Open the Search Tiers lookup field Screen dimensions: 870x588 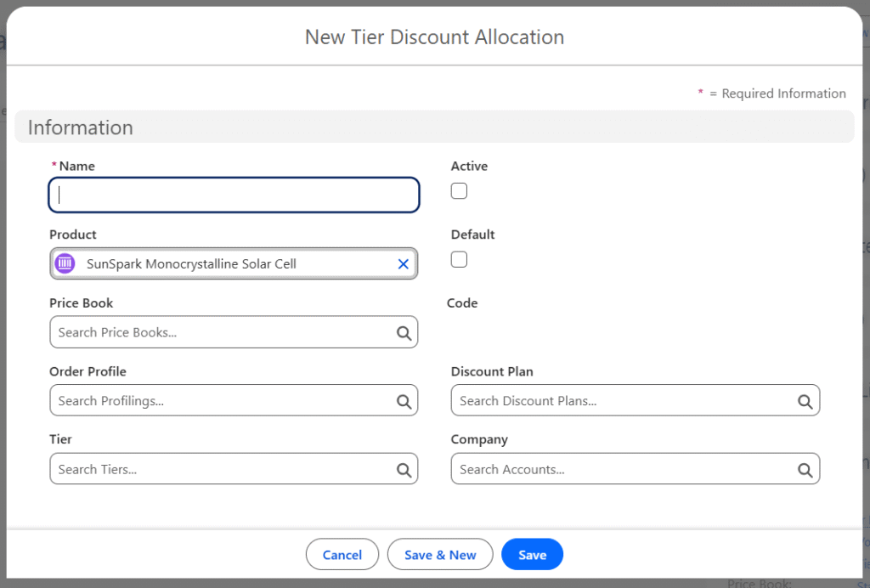point(221,470)
